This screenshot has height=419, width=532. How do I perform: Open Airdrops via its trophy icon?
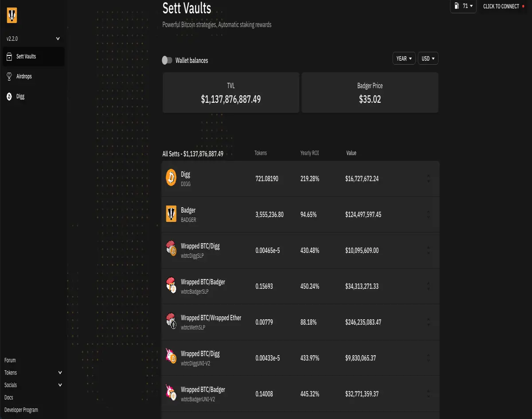(9, 77)
